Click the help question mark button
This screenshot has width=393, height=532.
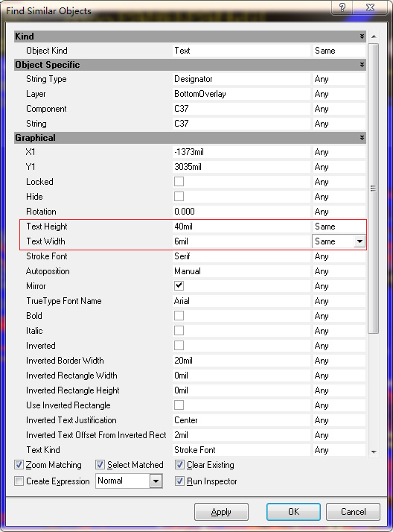(x=342, y=7)
